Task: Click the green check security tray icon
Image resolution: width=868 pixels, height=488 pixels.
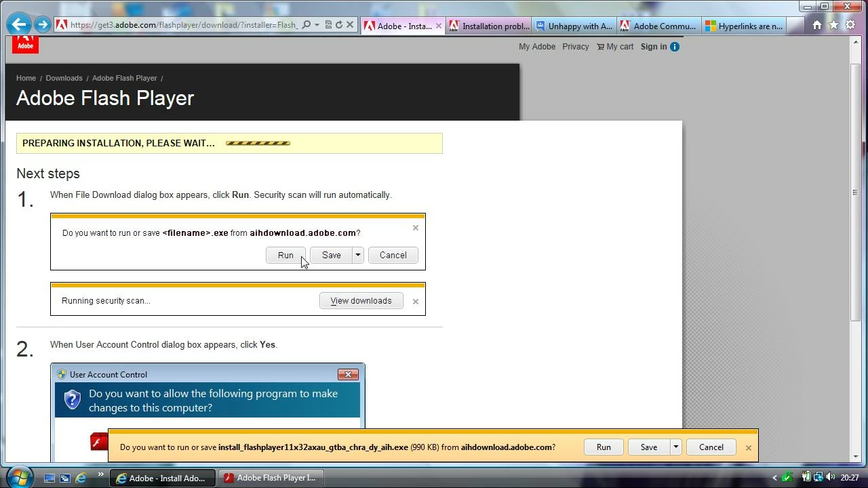Action: click(787, 478)
